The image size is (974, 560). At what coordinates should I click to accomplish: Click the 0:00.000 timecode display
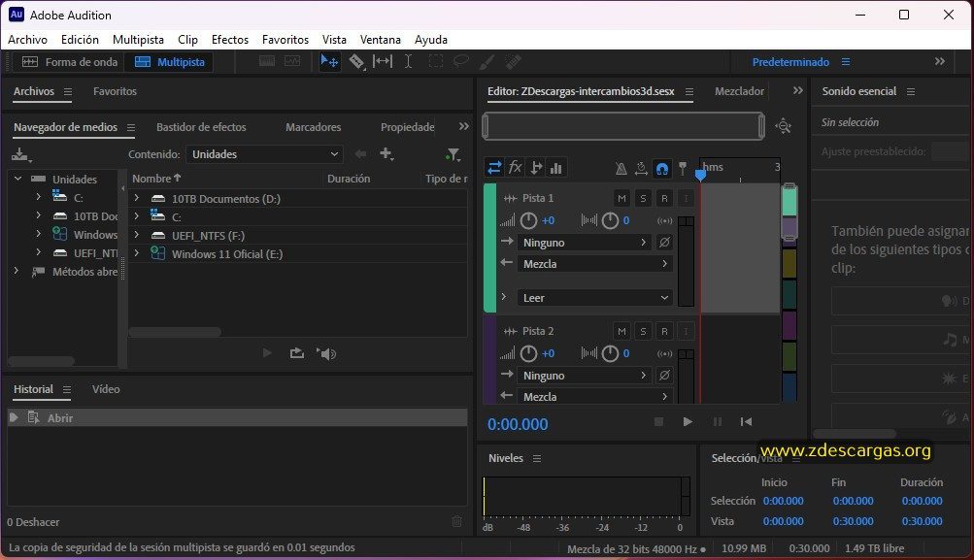click(x=518, y=424)
